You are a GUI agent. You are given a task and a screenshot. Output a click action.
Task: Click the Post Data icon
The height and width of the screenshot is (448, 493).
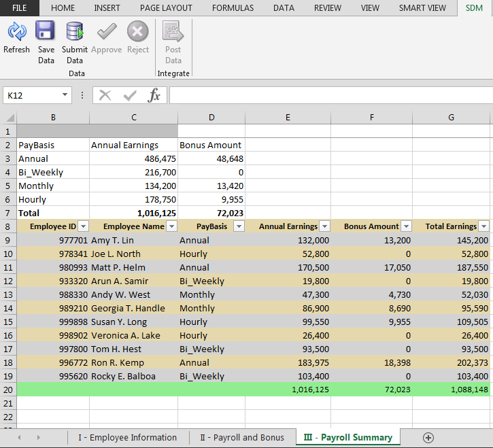pyautogui.click(x=173, y=32)
